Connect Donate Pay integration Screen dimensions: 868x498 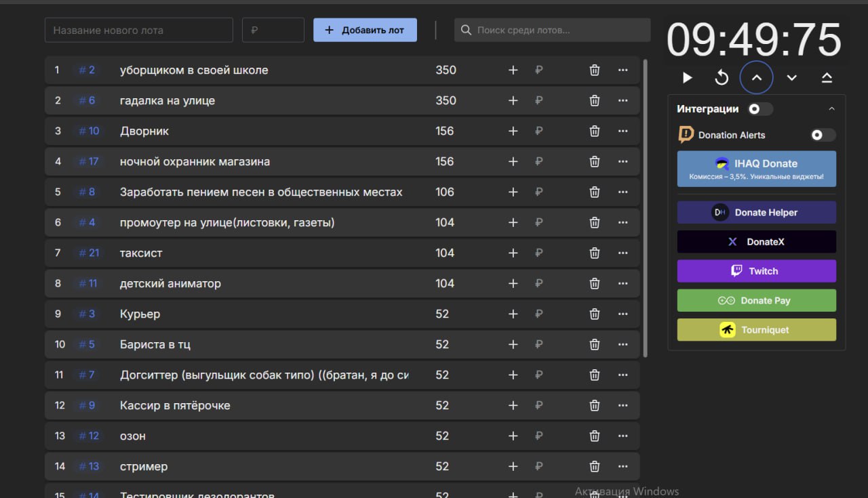tap(757, 300)
